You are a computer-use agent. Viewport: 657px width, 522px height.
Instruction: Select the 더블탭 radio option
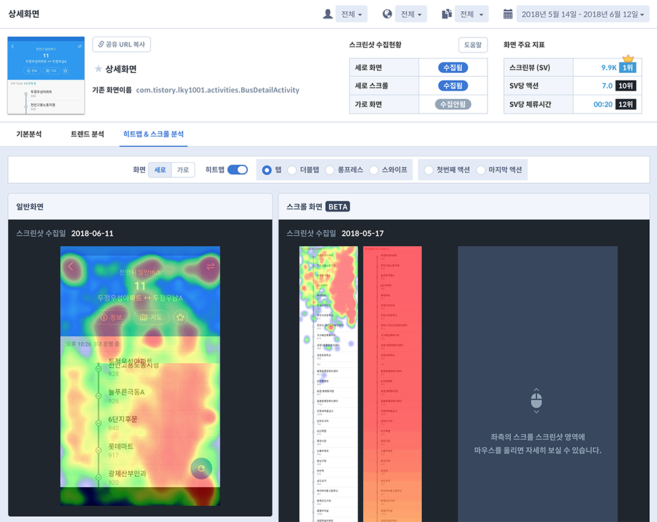pyautogui.click(x=293, y=170)
